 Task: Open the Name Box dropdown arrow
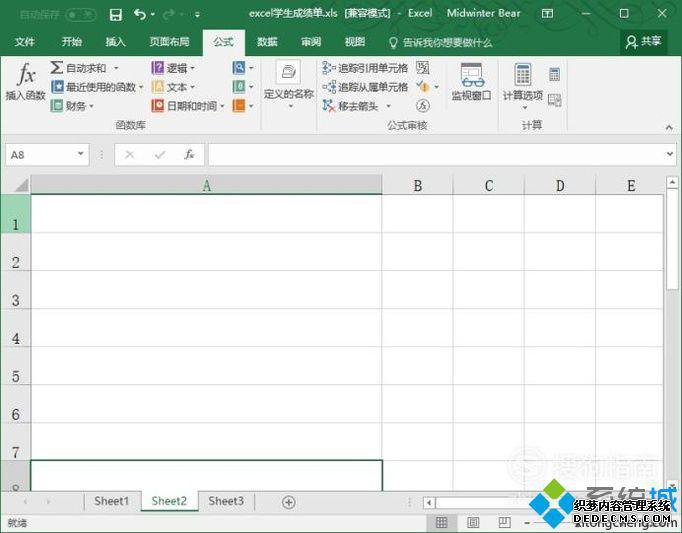click(80, 154)
